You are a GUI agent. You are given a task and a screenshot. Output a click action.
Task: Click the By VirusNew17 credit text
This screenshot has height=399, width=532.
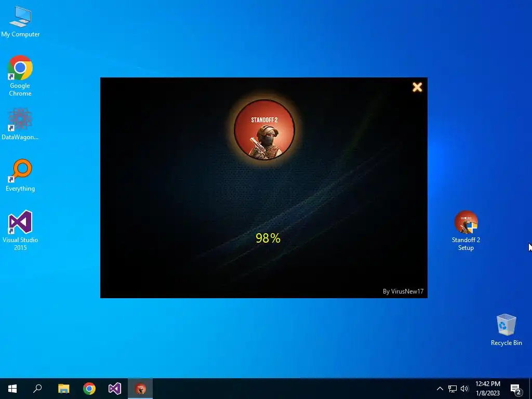tap(403, 291)
